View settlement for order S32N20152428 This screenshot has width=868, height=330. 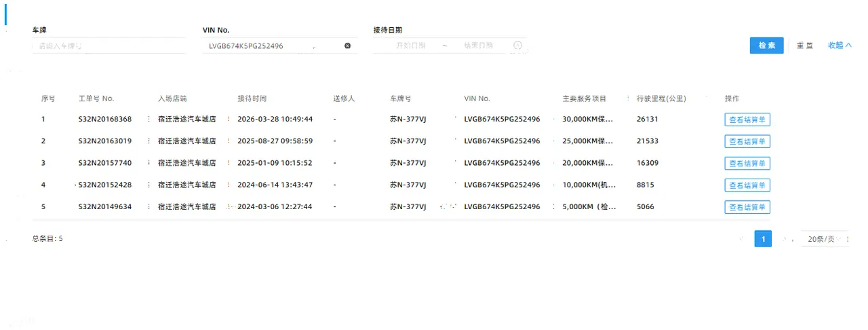tap(747, 185)
